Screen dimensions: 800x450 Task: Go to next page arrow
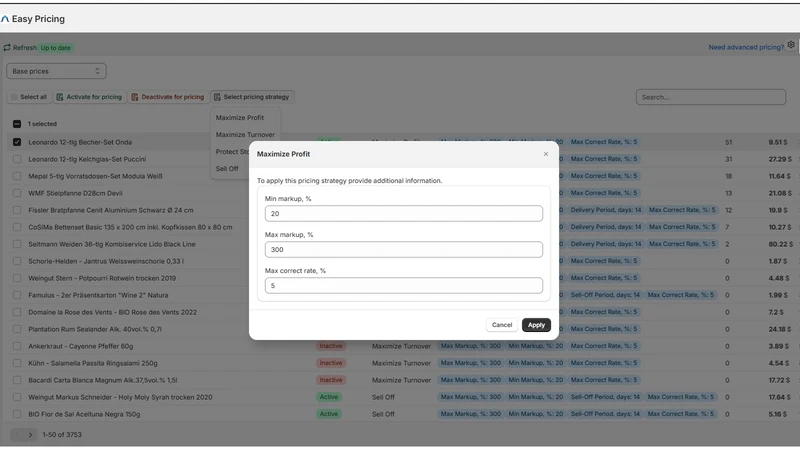(x=30, y=435)
